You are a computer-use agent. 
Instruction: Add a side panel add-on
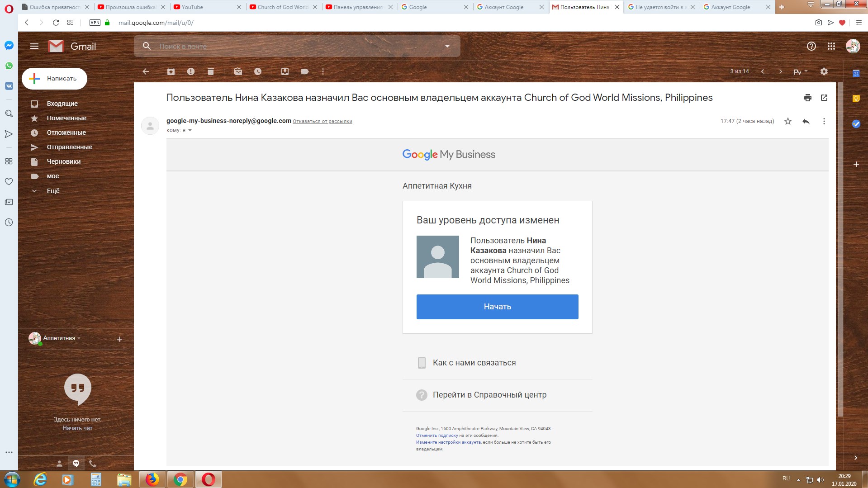pos(856,164)
